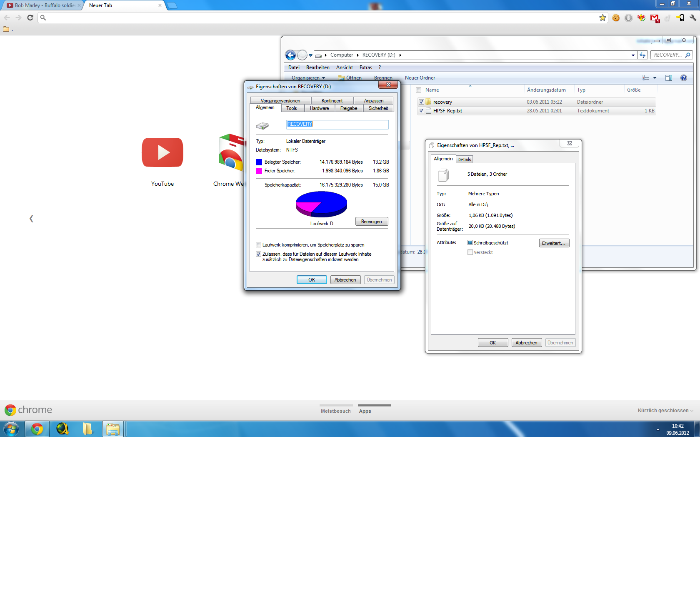Screen dimensions: 700x603
Task: Click the RECOVERY drive name field
Action: click(337, 124)
